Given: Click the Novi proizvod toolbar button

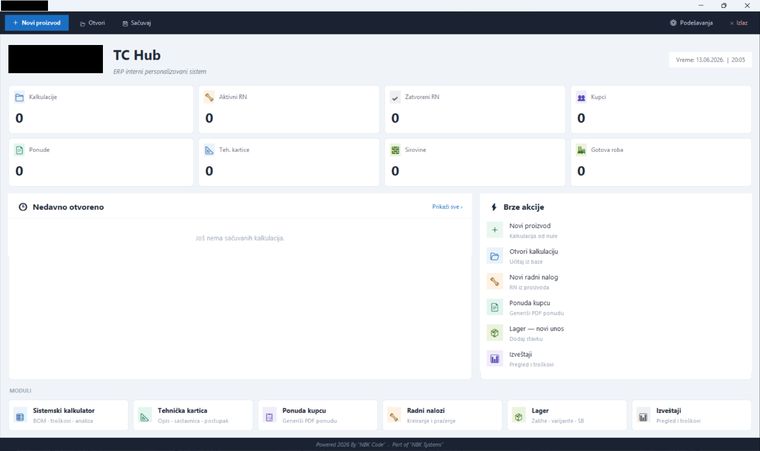Looking at the screenshot, I should tap(37, 23).
